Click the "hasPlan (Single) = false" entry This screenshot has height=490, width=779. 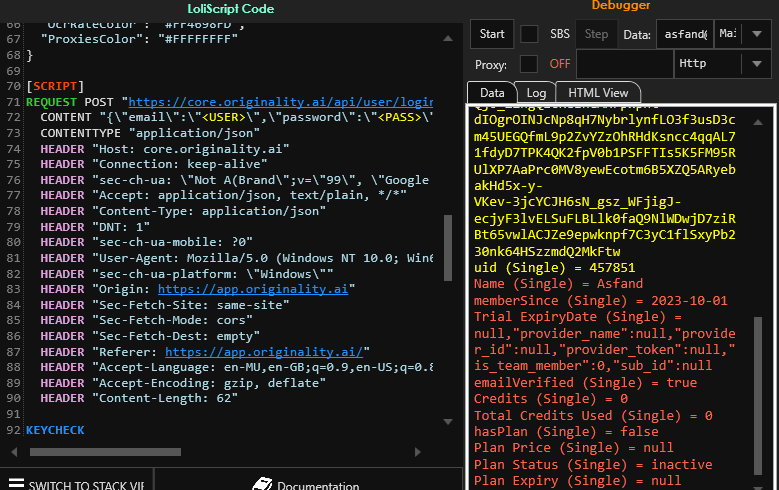[566, 431]
